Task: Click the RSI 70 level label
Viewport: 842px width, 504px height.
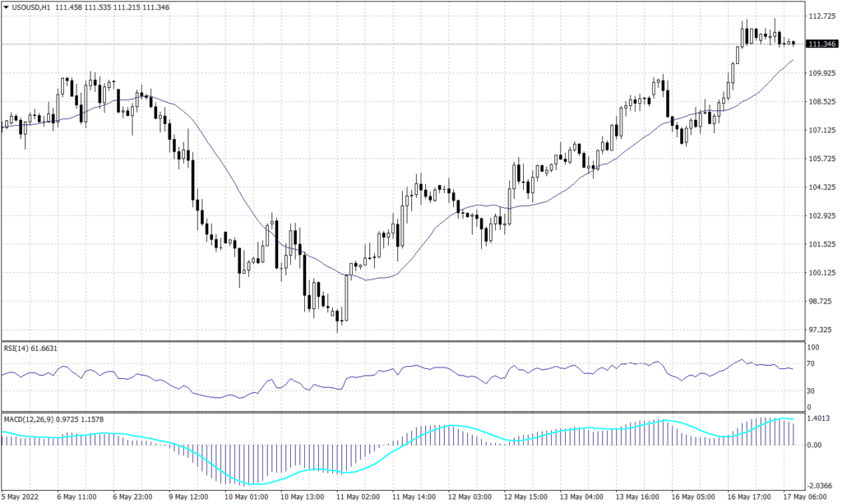Action: click(814, 366)
